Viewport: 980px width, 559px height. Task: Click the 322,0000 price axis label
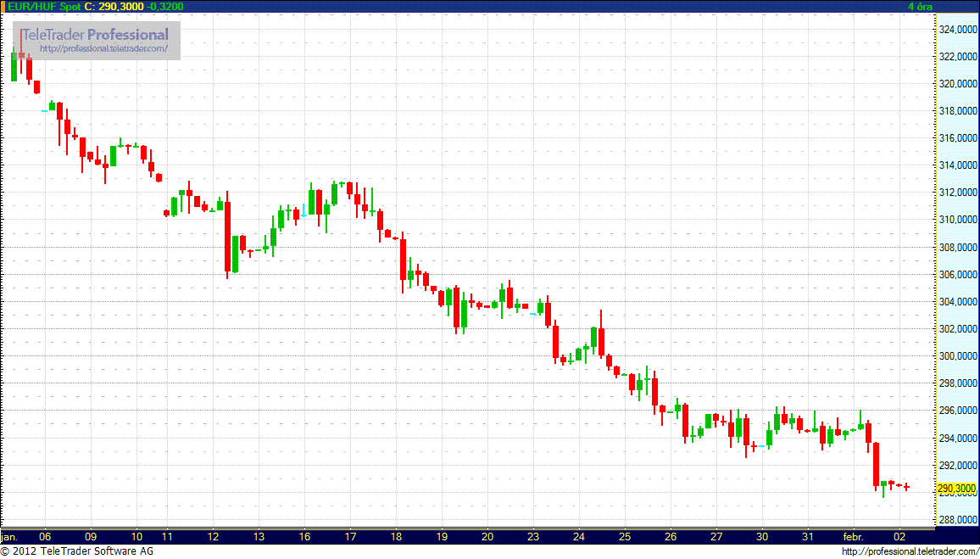(957, 56)
